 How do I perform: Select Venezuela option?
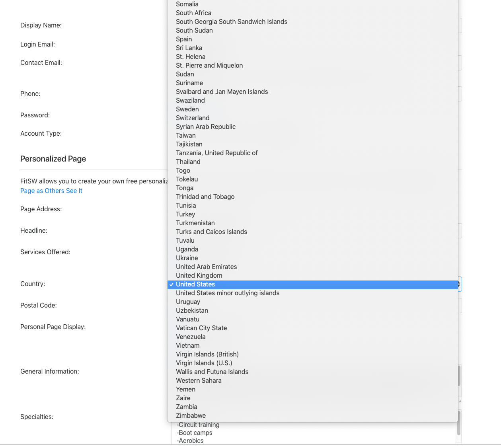[x=313, y=337]
